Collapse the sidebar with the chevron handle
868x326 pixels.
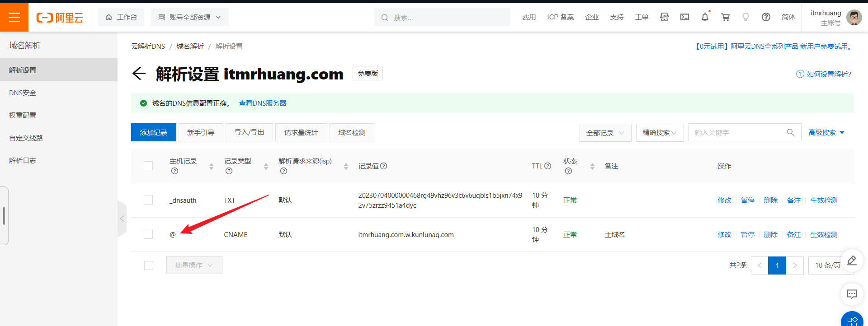tap(122, 219)
